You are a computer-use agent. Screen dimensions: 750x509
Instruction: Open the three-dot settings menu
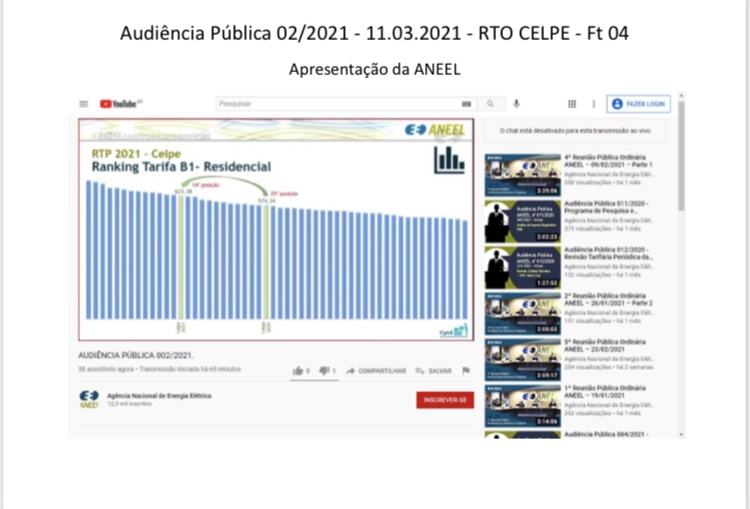593,103
